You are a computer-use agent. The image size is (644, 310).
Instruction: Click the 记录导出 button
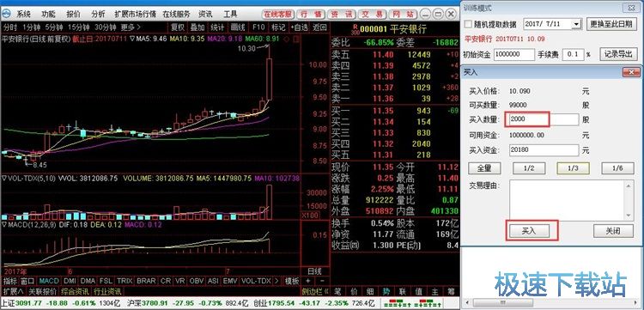tap(618, 54)
